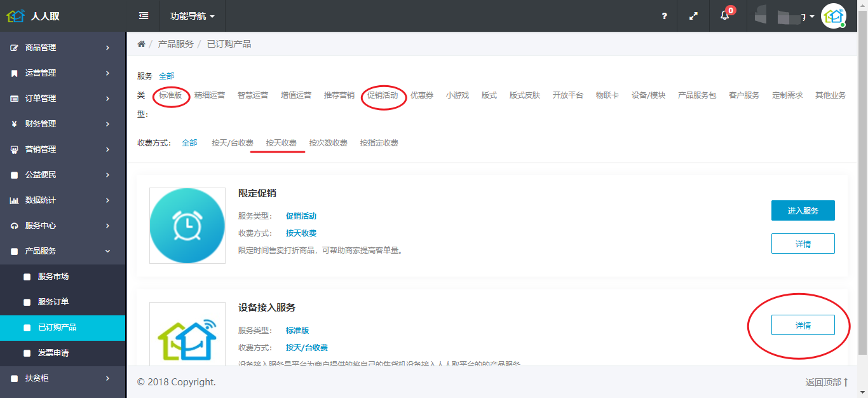
Task: Click 进入服务 button for 限定促销
Action: coord(803,210)
